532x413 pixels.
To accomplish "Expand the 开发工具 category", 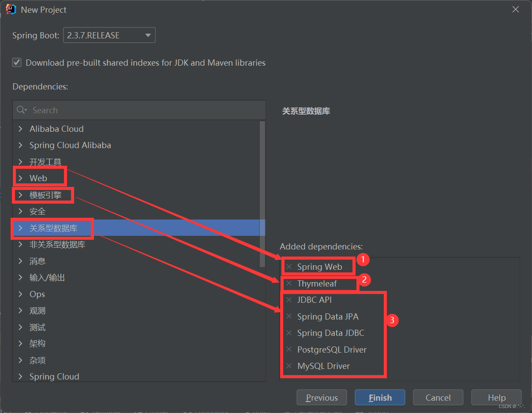I will tap(20, 162).
